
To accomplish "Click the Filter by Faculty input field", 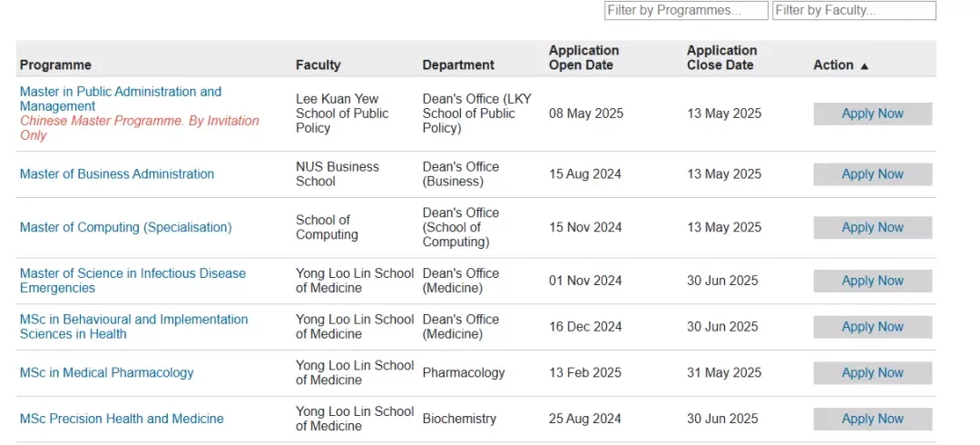I will click(x=854, y=11).
